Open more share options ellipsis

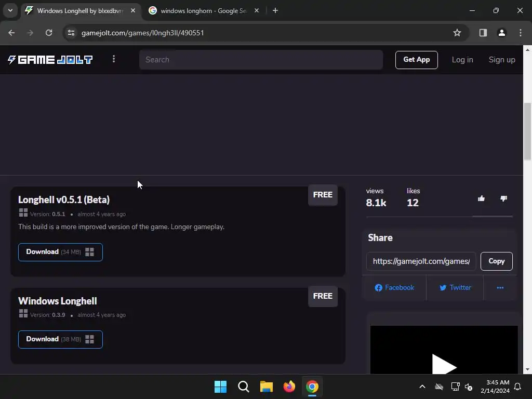point(500,288)
